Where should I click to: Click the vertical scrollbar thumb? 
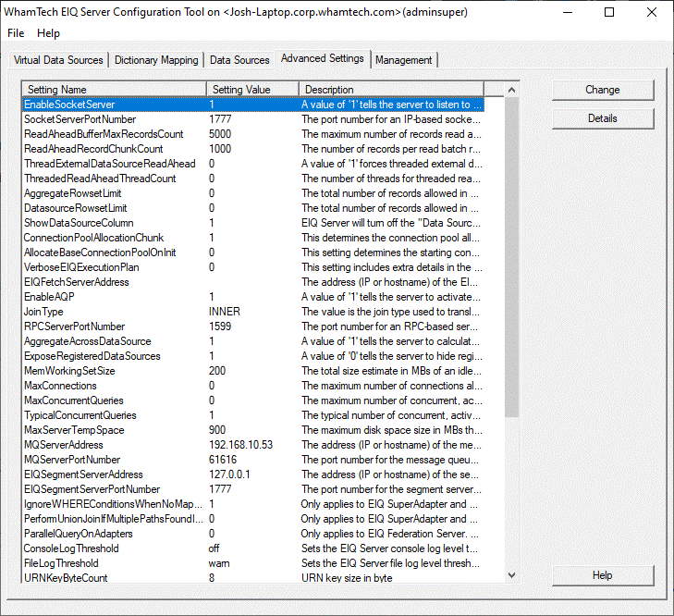pos(511,257)
